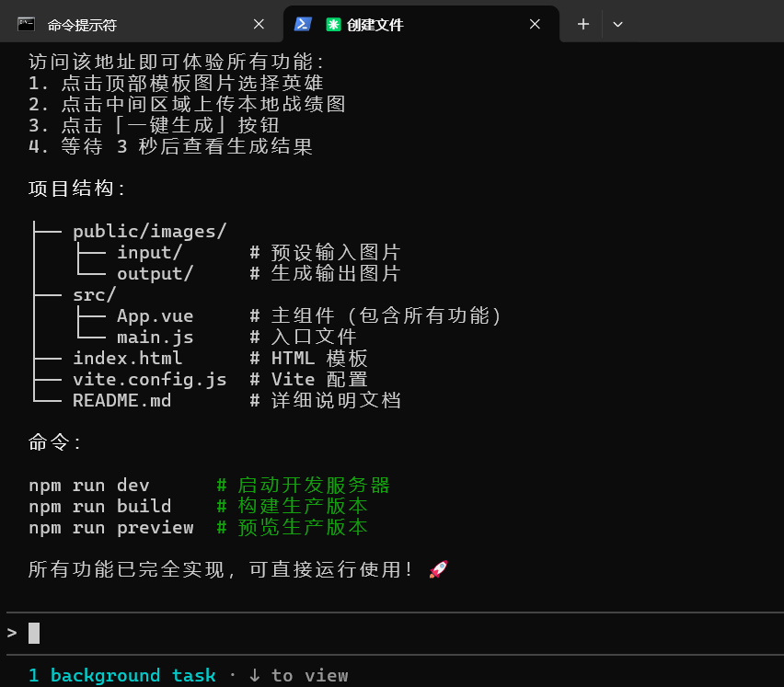Image resolution: width=784 pixels, height=687 pixels.
Task: Click the 'src/' tree line
Action: [x=94, y=295]
